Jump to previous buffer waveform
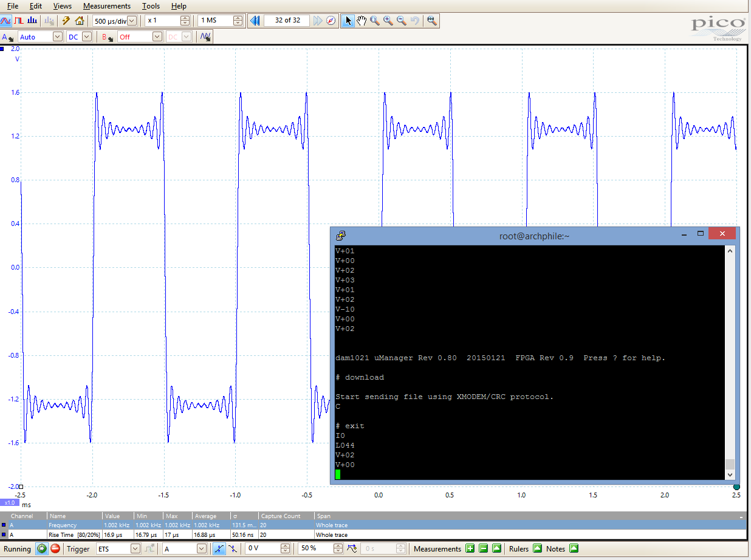 [256, 21]
